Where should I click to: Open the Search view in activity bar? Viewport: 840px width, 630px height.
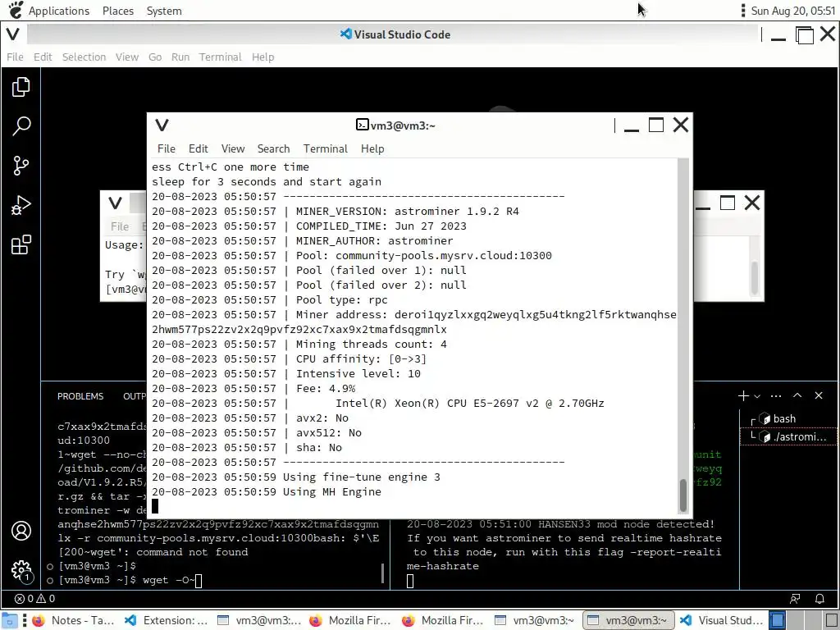[x=21, y=126]
